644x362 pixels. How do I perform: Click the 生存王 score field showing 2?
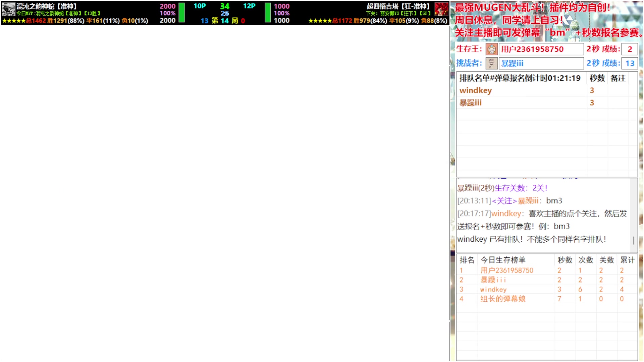(630, 49)
